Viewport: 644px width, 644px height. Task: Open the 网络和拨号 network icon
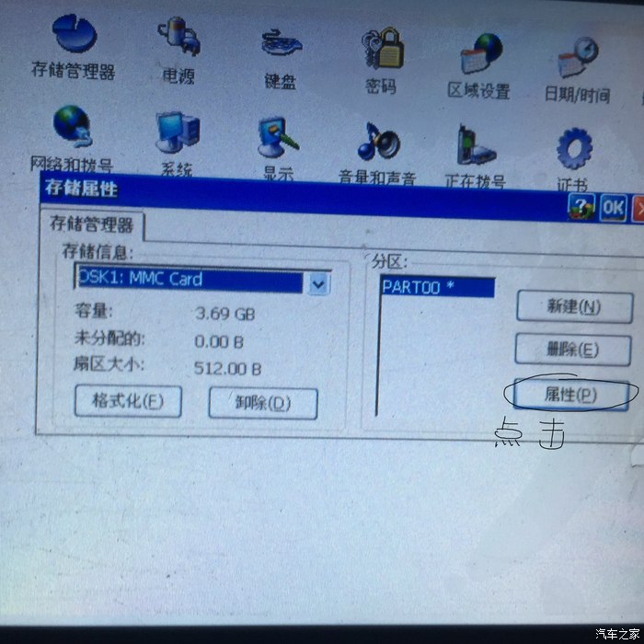click(72, 139)
